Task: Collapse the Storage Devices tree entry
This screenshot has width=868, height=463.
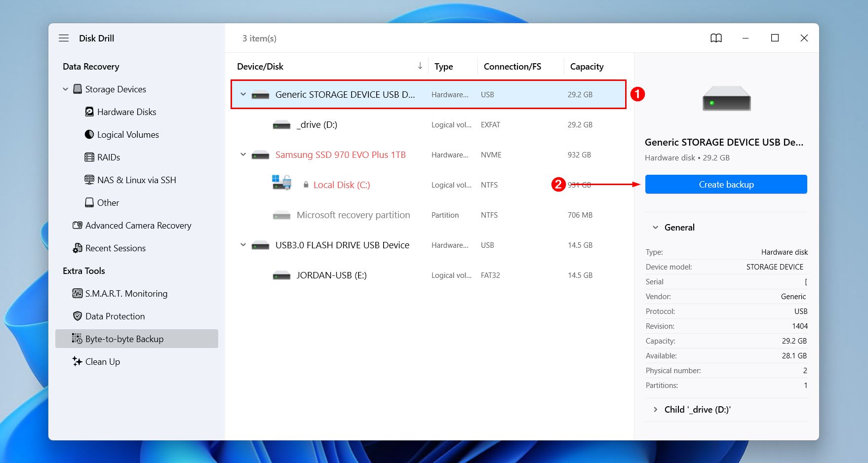Action: click(x=66, y=89)
